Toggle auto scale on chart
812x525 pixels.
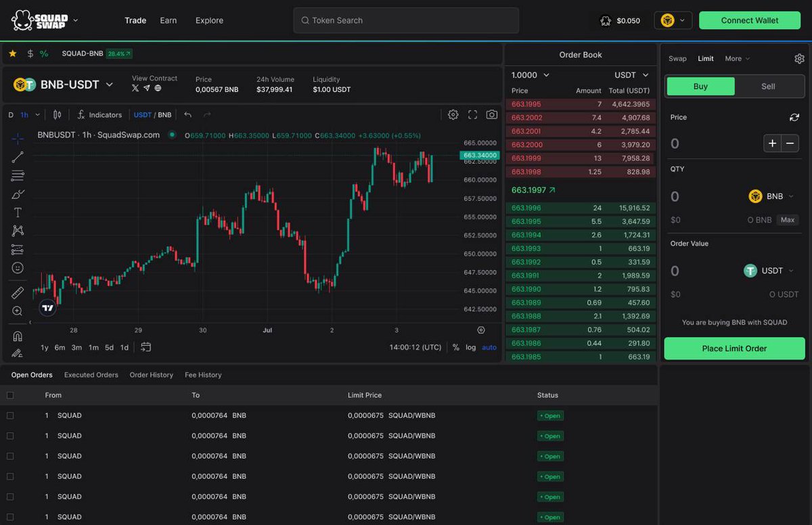[489, 347]
